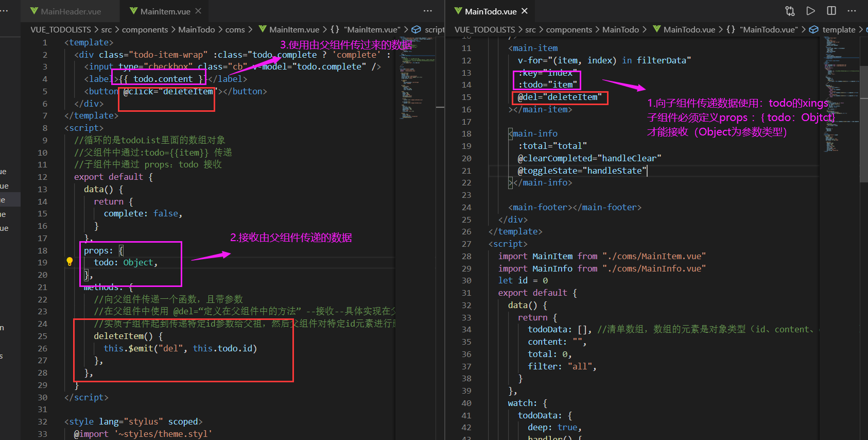Click Vue logo icon on MainHeader.vue tab
The height and width of the screenshot is (440, 868).
pos(34,11)
